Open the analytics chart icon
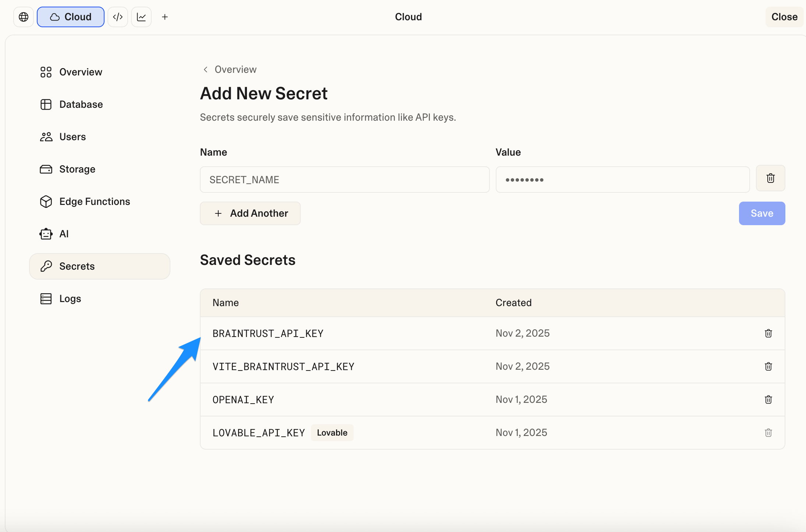This screenshot has width=806, height=532. (141, 17)
